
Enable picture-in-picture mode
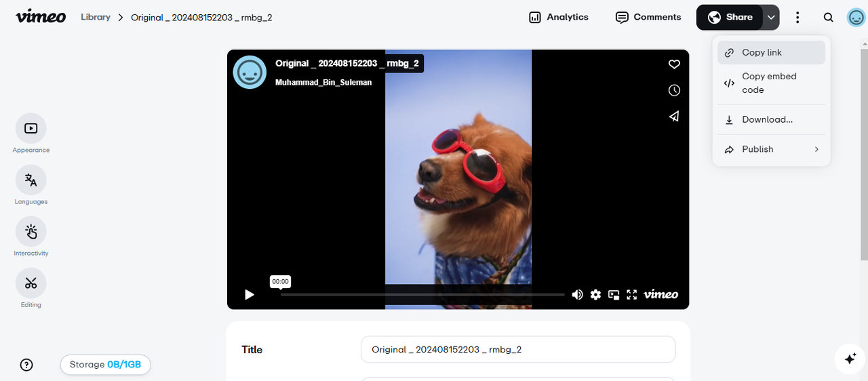(614, 294)
